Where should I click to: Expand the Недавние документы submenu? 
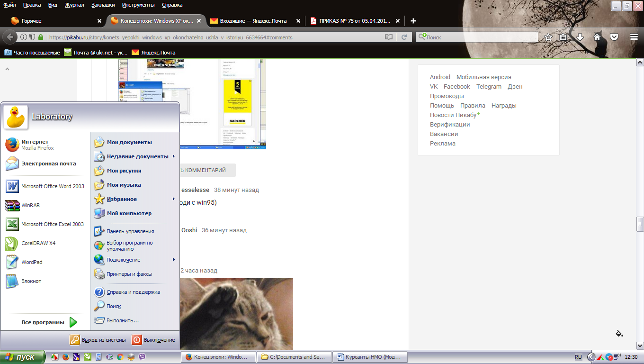click(137, 156)
